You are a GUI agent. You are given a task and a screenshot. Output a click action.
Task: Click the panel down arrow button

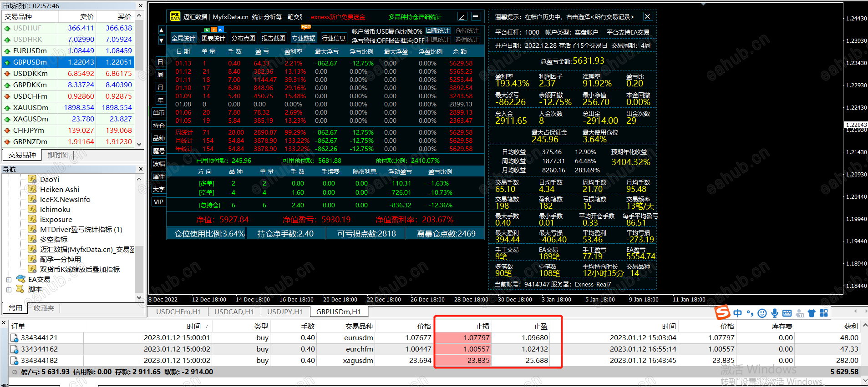pos(161,40)
